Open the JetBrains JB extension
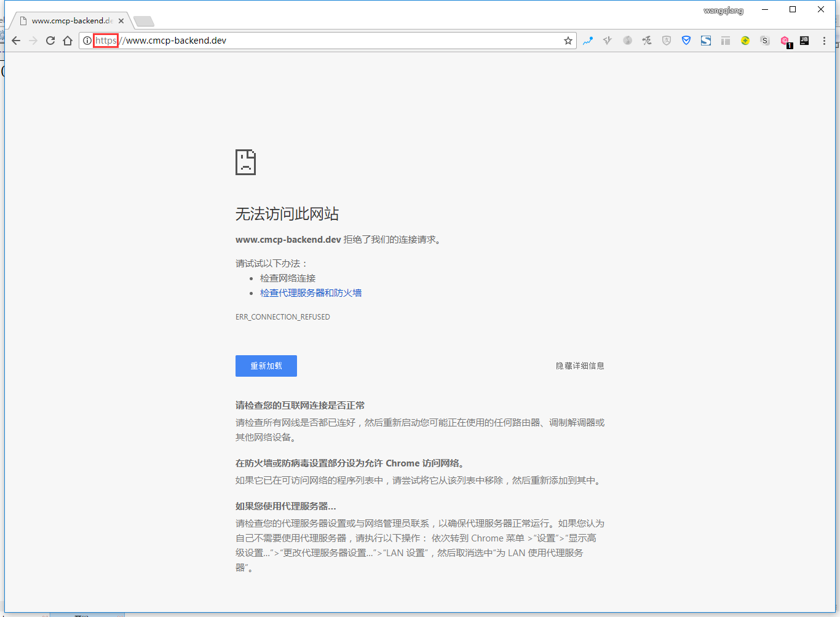Viewport: 840px width, 617px height. [x=804, y=41]
